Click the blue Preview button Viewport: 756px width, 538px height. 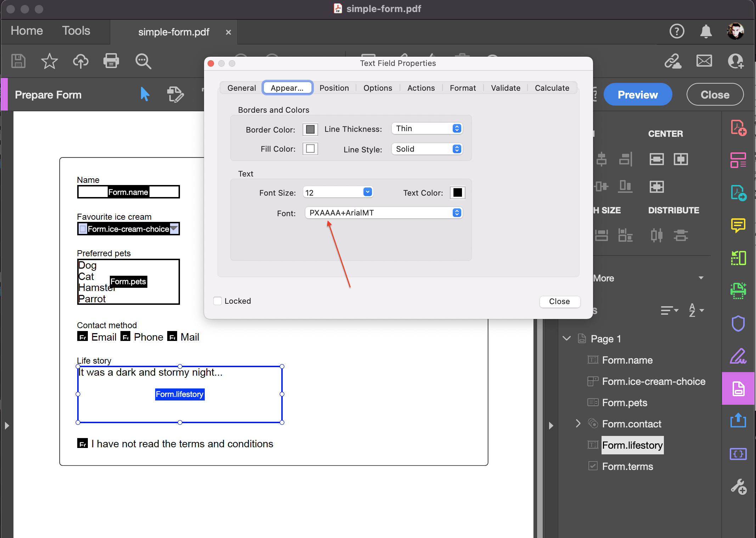point(637,95)
